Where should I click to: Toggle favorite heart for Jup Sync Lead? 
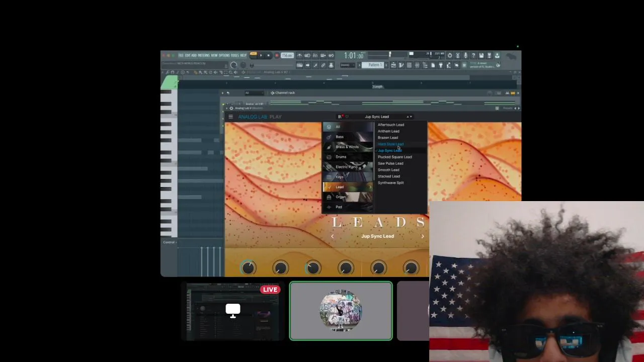347,117
